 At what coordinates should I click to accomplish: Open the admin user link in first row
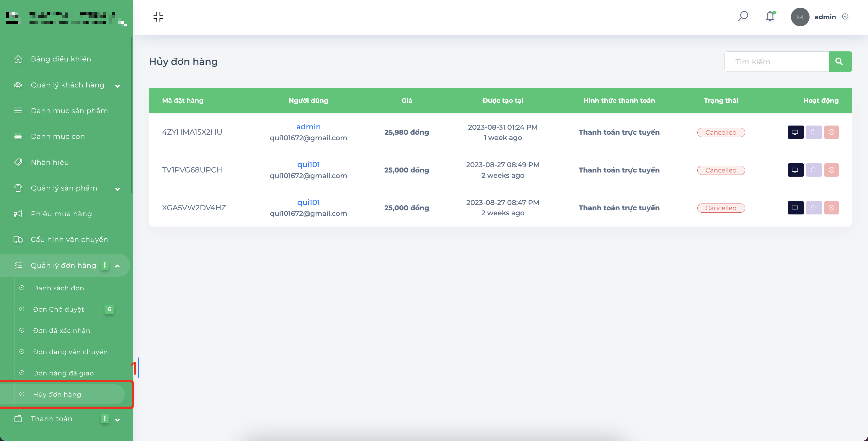point(308,127)
